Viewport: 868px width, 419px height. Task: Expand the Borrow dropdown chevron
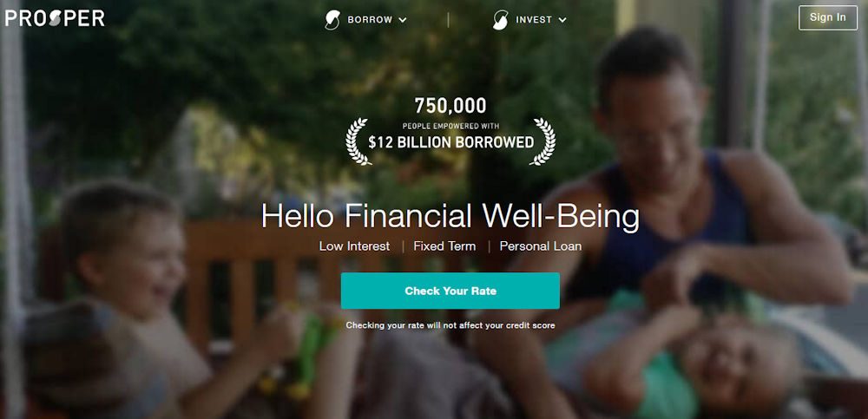click(x=403, y=20)
